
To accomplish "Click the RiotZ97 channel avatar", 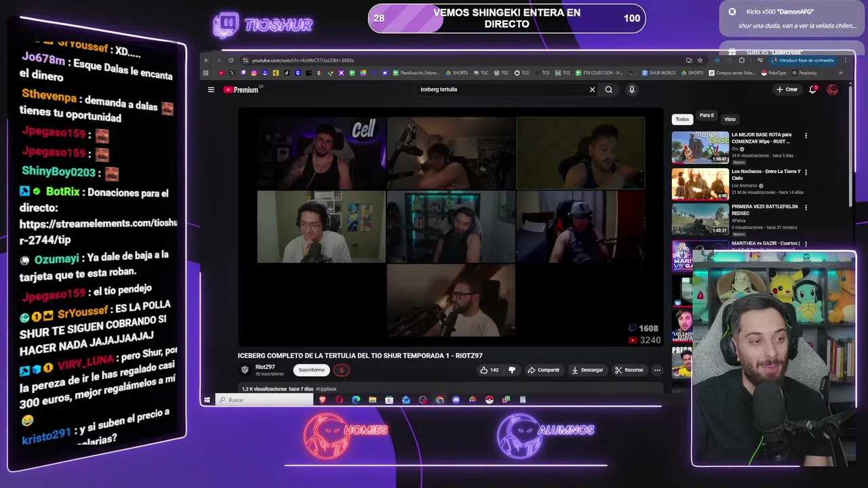I will pos(245,369).
